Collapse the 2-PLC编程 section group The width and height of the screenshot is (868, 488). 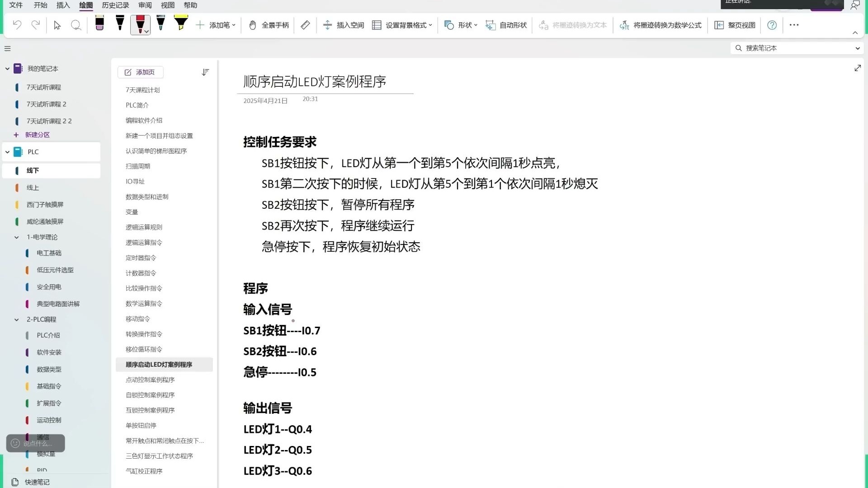pyautogui.click(x=17, y=319)
